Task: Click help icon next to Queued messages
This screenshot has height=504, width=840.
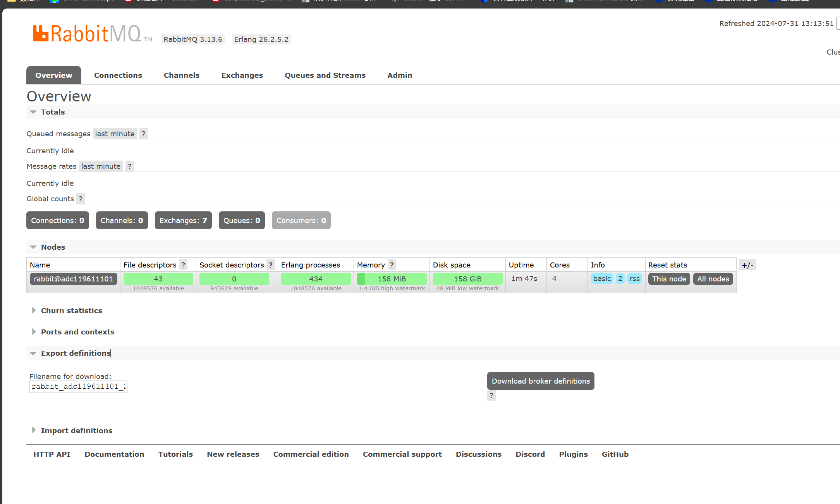Action: (143, 134)
